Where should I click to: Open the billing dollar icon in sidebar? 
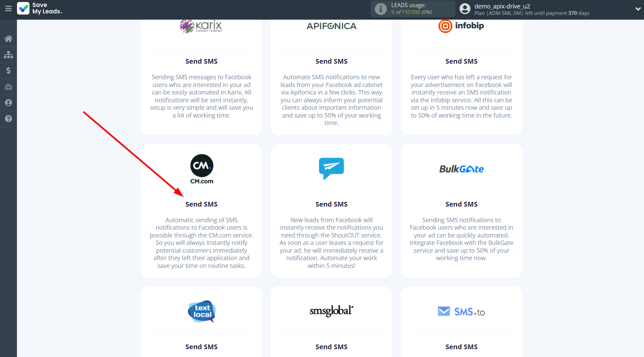[8, 70]
